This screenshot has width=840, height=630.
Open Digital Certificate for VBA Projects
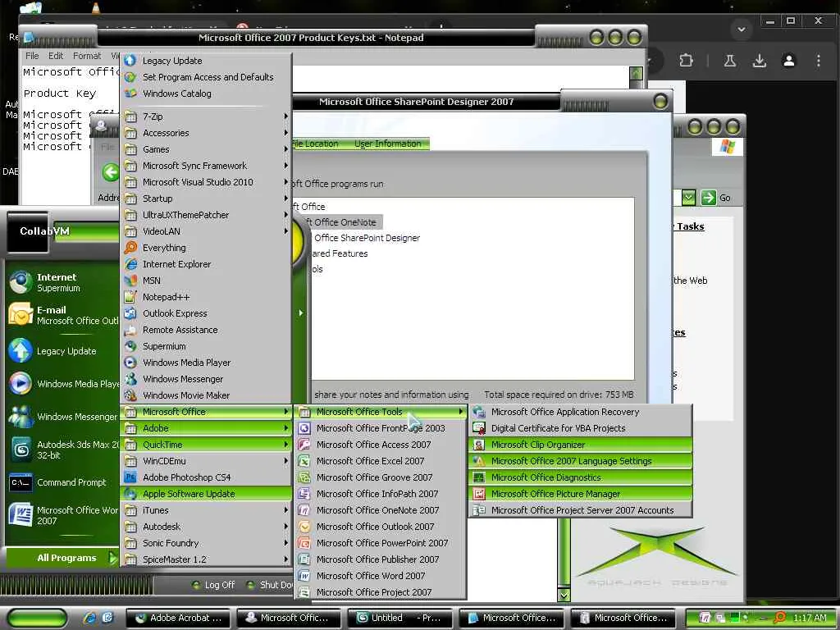tap(581, 428)
